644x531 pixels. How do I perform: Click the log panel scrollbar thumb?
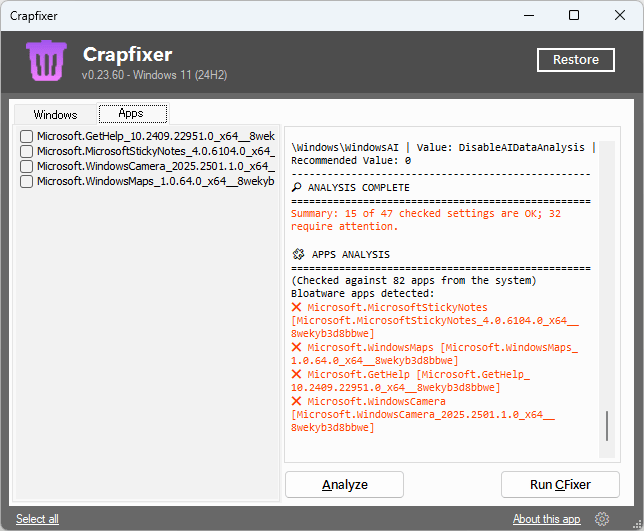click(607, 426)
